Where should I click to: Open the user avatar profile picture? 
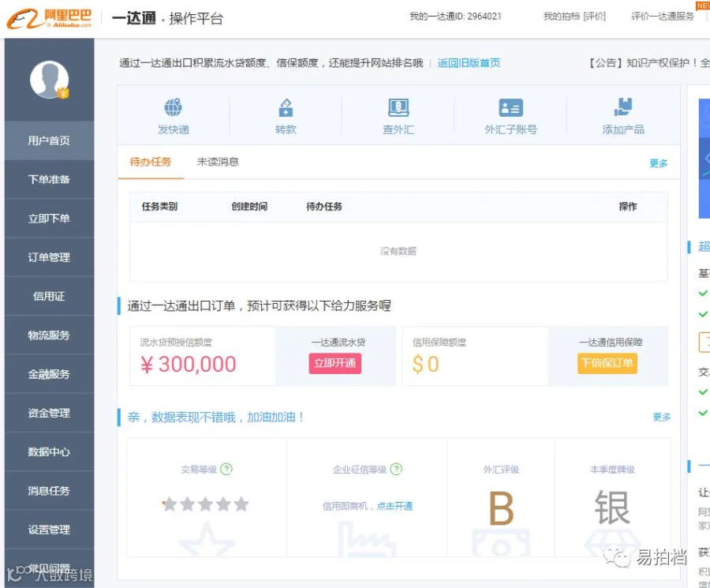point(50,80)
